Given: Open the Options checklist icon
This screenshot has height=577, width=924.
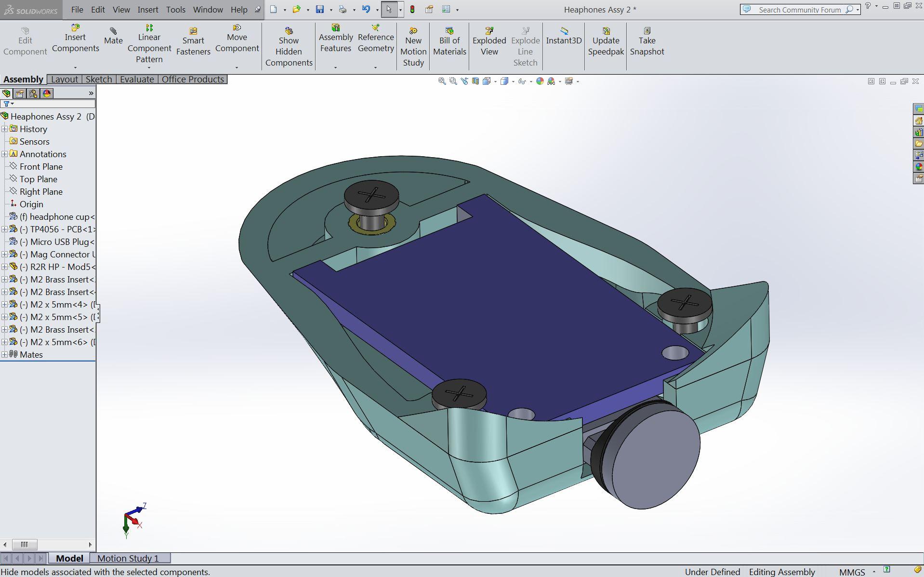Looking at the screenshot, I should pyautogui.click(x=446, y=9).
